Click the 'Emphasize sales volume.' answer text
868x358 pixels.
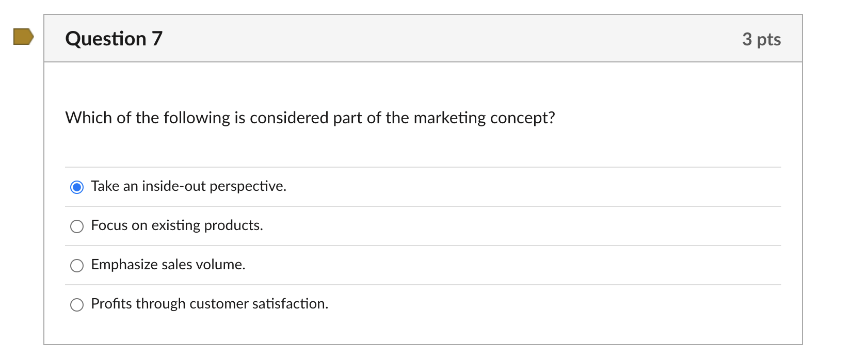point(168,265)
